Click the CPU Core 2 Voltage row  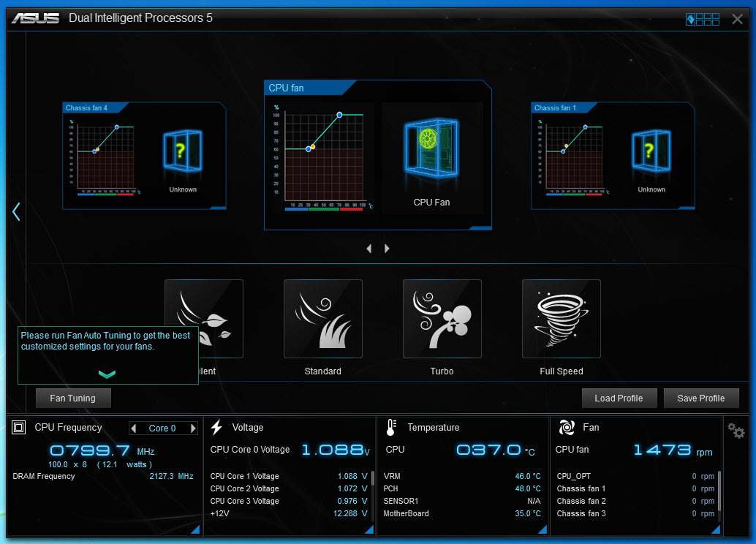(289, 488)
